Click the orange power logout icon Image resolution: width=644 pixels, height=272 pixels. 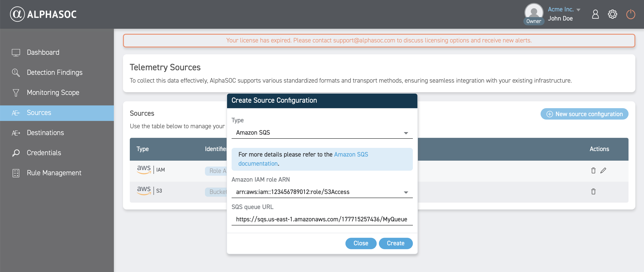coord(630,14)
